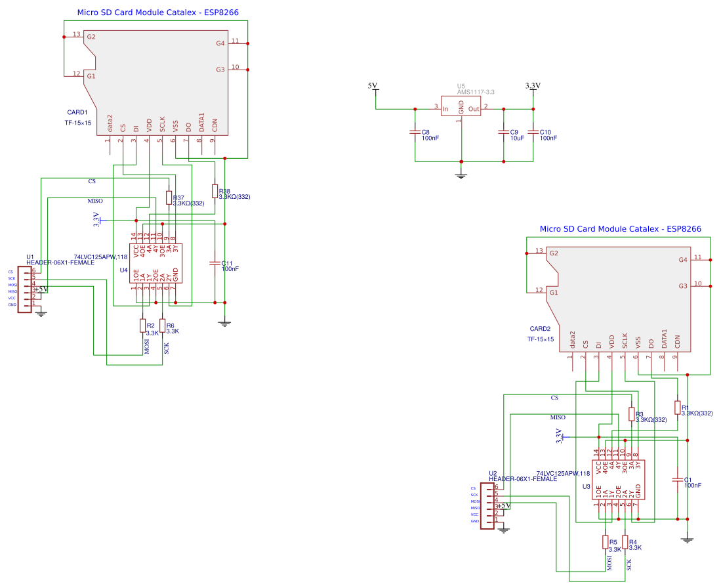Screen dimensions: 721x588
Task: Select the 'CARD1' designator label
Action: [x=77, y=112]
